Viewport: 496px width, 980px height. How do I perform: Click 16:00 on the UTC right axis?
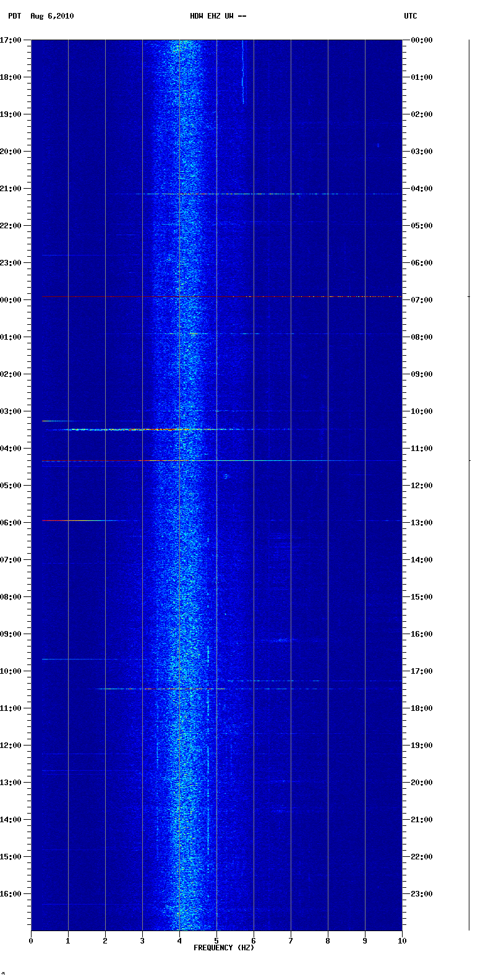click(422, 634)
